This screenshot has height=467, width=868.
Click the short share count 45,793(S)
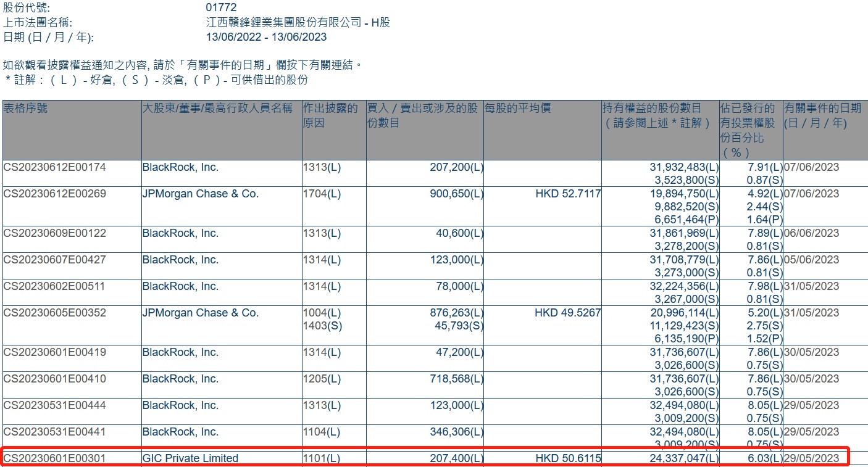coord(459,326)
